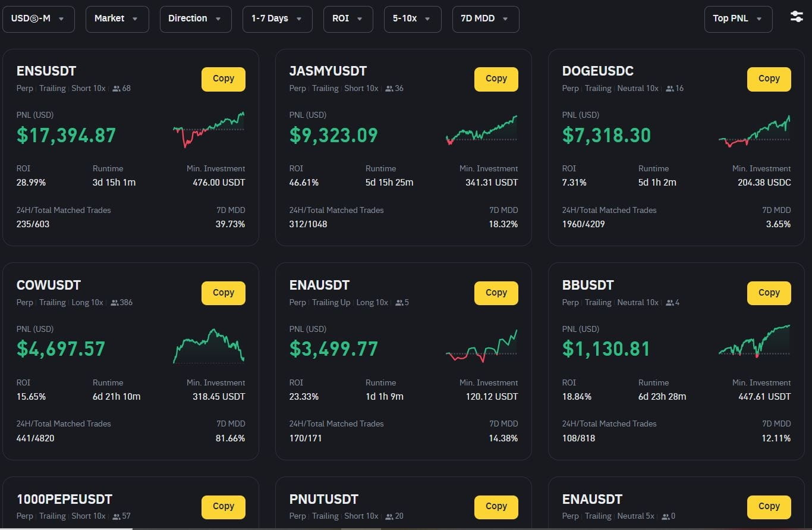Click the DOGEUSDC PNL sparkline chart
Screen dimensions: 812x530
pos(754,131)
